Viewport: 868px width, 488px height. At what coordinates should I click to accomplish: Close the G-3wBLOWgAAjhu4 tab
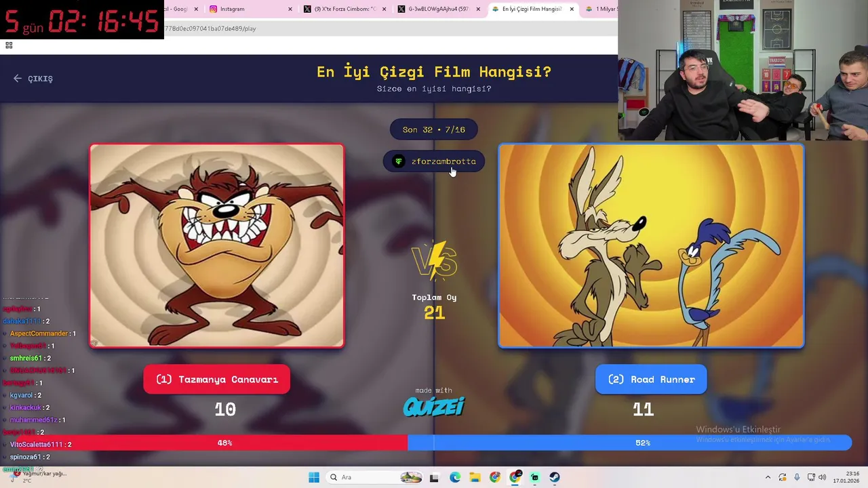coord(477,9)
